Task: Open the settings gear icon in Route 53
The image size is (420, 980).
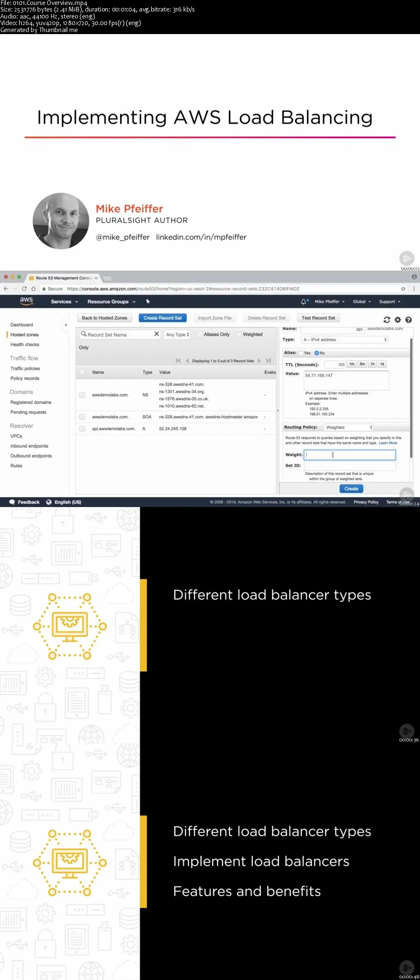Action: click(397, 320)
